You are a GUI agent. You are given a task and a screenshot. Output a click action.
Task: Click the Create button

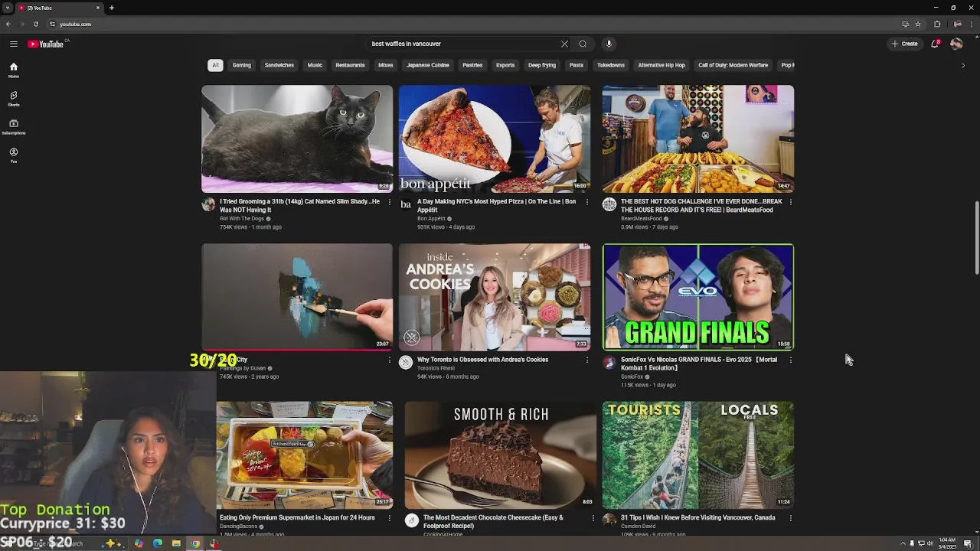[904, 44]
